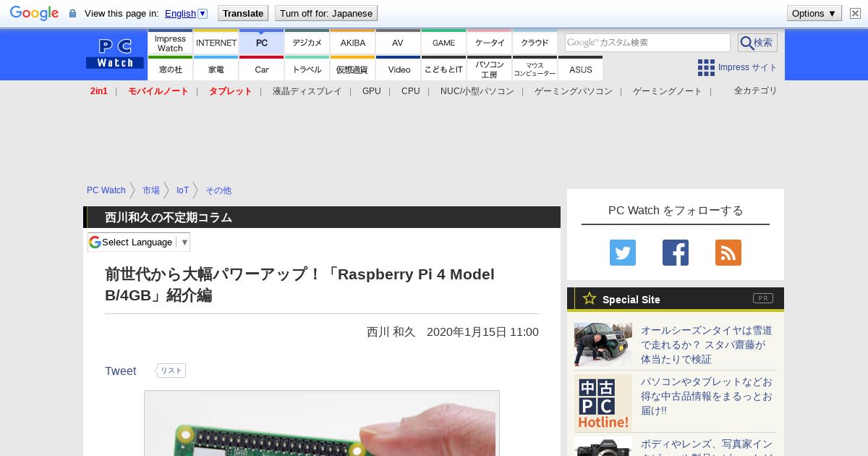Open the CPU category link
The height and width of the screenshot is (456, 868).
(x=411, y=91)
